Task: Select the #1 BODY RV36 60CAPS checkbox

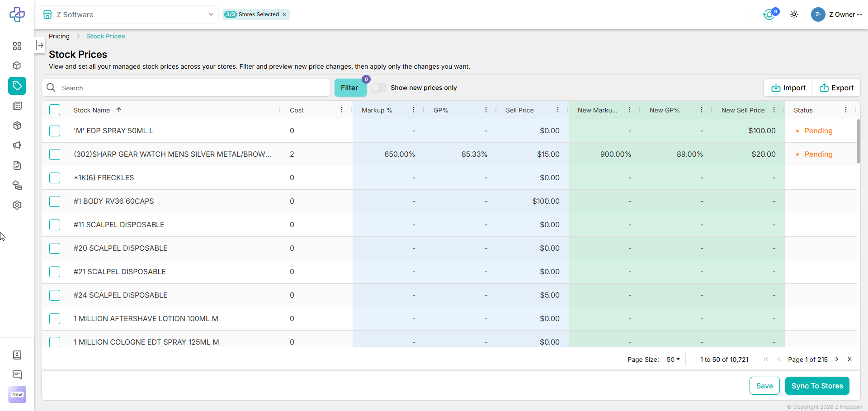Action: point(55,201)
